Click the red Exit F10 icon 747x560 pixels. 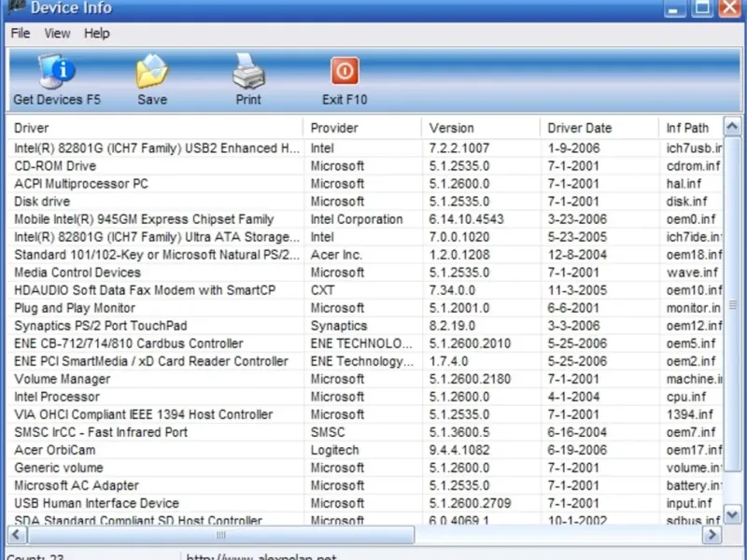tap(345, 71)
